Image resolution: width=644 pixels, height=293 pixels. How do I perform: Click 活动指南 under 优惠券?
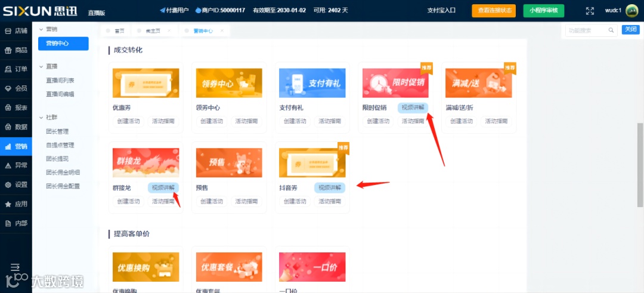(163, 121)
